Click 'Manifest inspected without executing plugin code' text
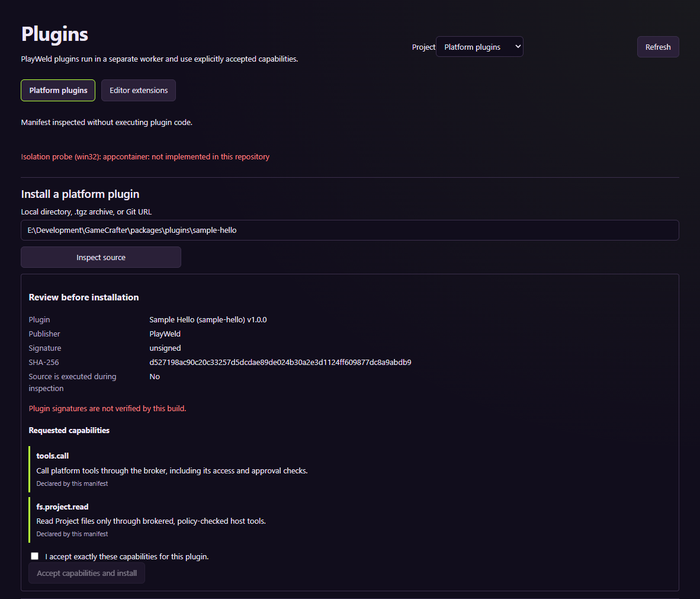Image resolution: width=700 pixels, height=599 pixels. pos(107,123)
